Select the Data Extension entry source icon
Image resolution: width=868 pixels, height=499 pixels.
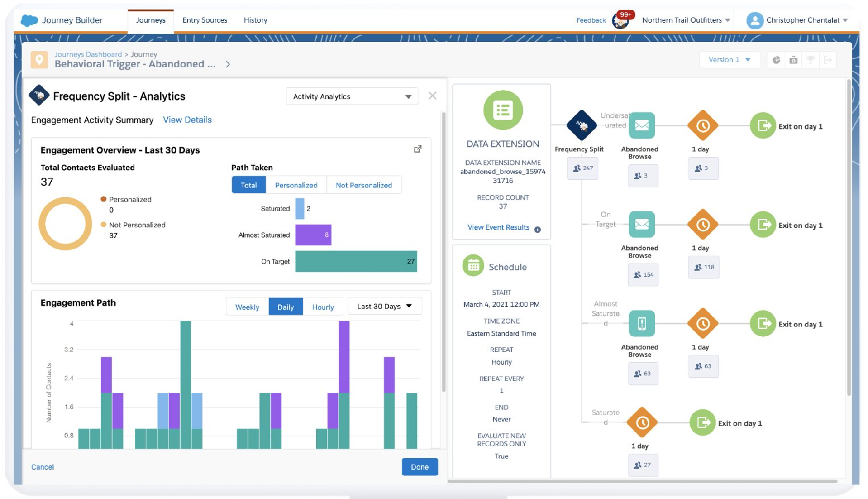(503, 110)
